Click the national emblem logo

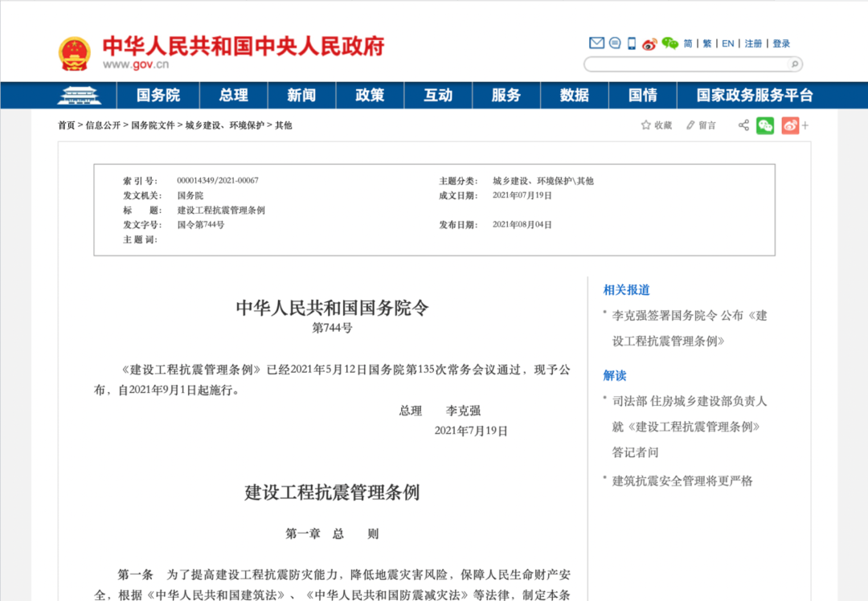point(75,53)
